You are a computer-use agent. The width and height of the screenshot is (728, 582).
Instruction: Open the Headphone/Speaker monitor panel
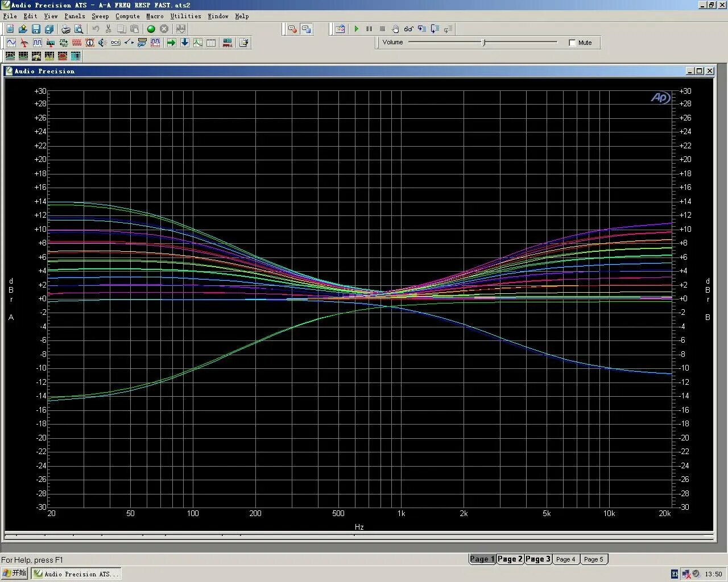(102, 43)
